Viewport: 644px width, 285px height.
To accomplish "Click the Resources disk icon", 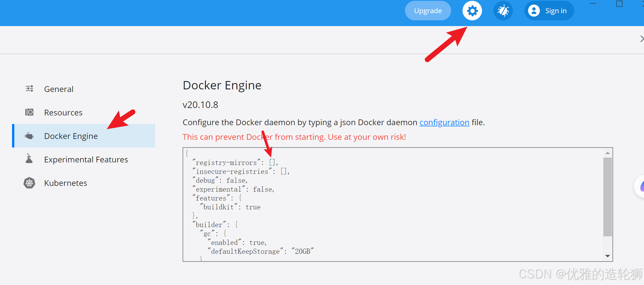I will (29, 112).
